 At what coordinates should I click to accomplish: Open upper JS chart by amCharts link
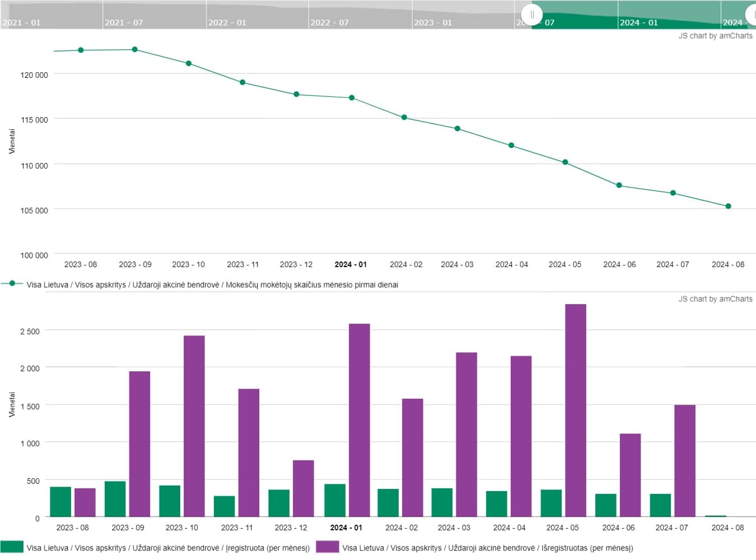pyautogui.click(x=715, y=36)
